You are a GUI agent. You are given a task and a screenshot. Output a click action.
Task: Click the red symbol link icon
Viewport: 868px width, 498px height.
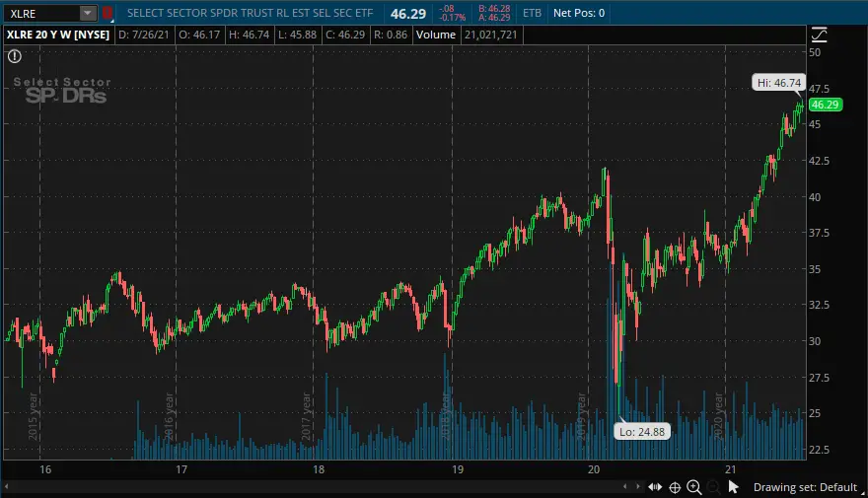point(108,13)
